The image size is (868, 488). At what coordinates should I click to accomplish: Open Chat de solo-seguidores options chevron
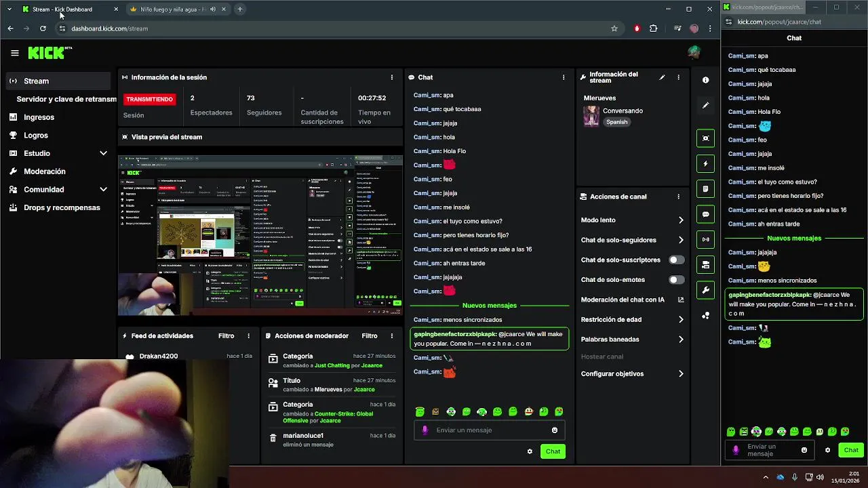coord(681,240)
